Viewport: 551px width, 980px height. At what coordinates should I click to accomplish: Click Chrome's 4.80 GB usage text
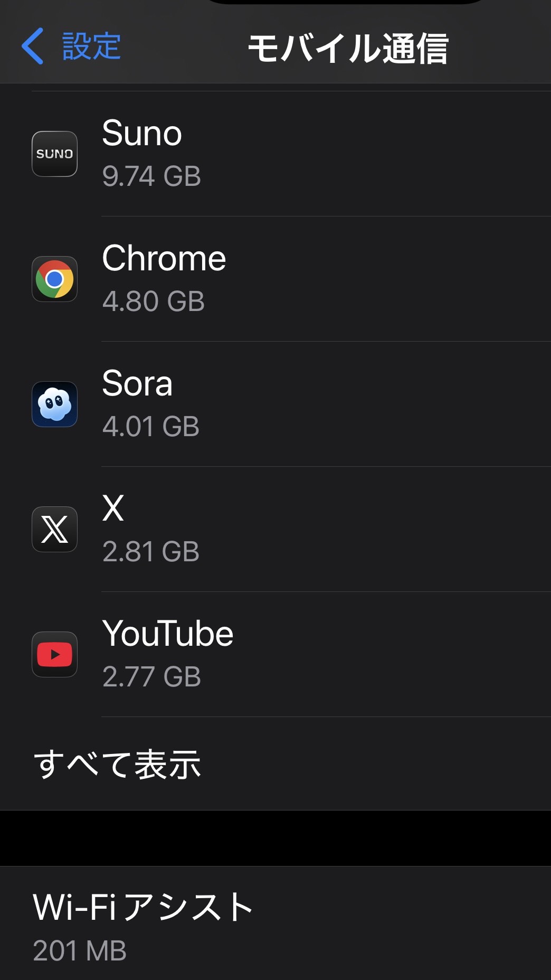click(x=153, y=301)
